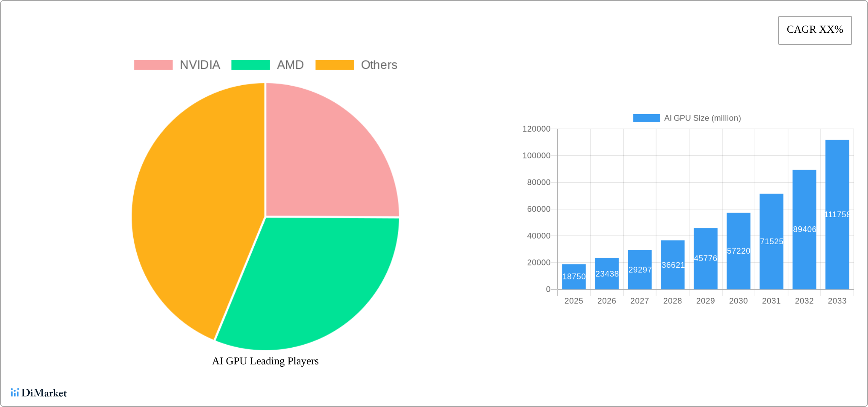Click the 2025 bar labeled 18750
Image resolution: width=868 pixels, height=407 pixels.
(574, 277)
